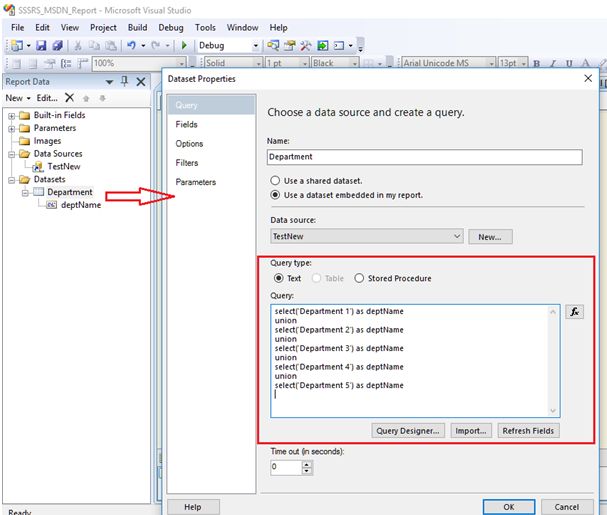607x515 pixels.
Task: Click the Bold B formatting icon
Action: 537,64
